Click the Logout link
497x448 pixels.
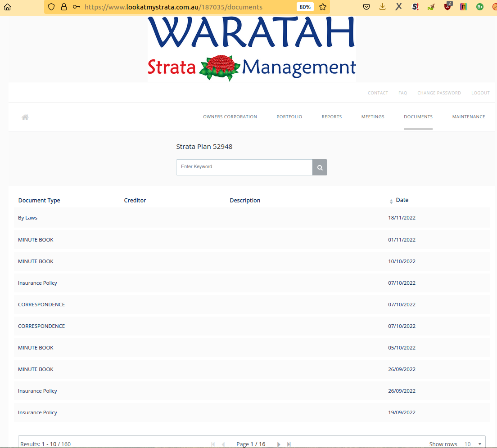coord(480,93)
